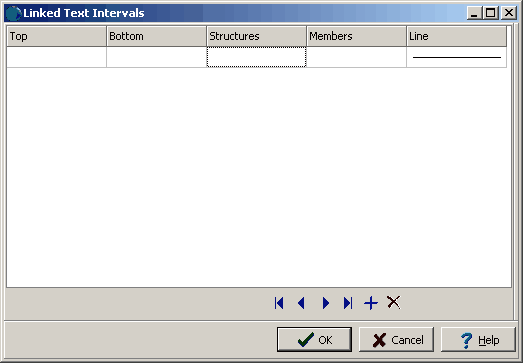The image size is (523, 363).
Task: Go to previous record arrow
Action: (301, 303)
